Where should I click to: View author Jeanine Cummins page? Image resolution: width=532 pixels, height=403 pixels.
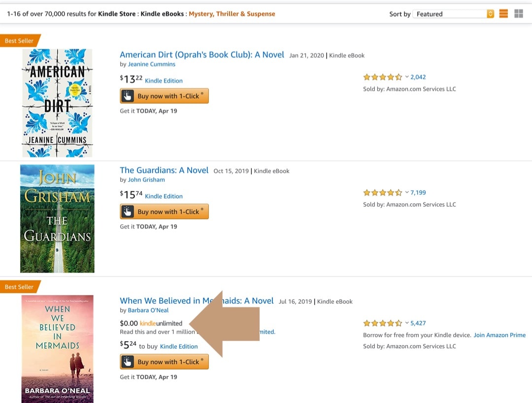(152, 64)
